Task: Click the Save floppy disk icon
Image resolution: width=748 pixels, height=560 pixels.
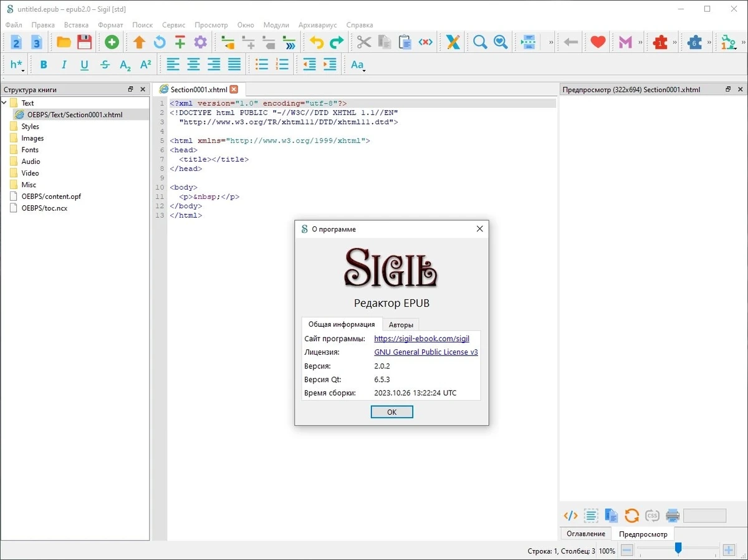Action: click(84, 42)
